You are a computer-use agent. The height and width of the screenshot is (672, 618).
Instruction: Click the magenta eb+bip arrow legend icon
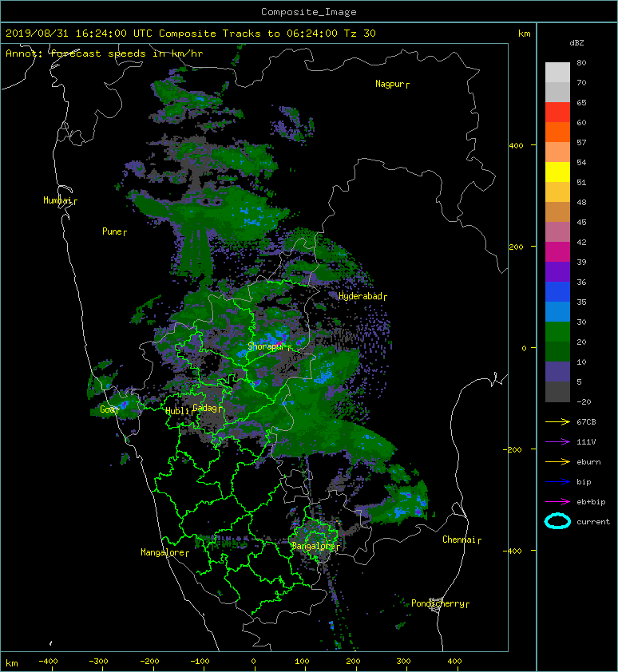[557, 502]
